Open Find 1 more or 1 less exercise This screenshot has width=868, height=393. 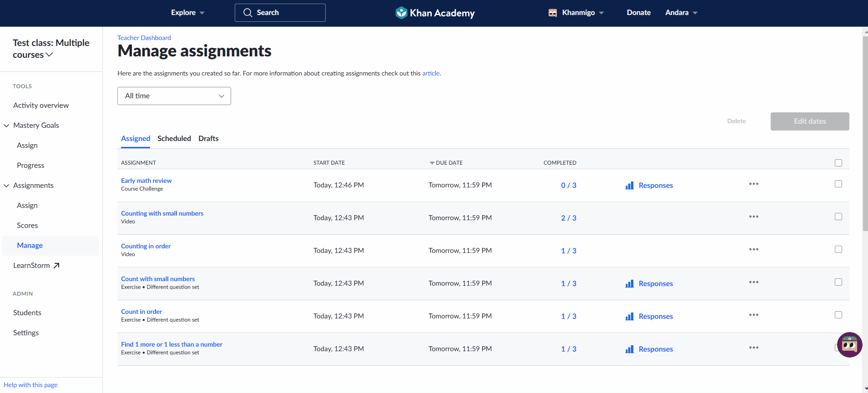pos(172,344)
